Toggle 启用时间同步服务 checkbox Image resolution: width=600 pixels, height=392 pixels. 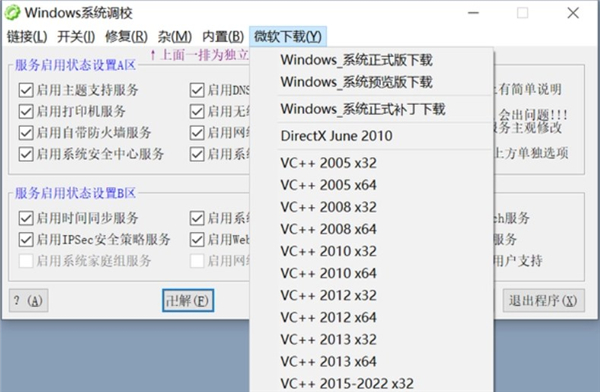coord(26,218)
